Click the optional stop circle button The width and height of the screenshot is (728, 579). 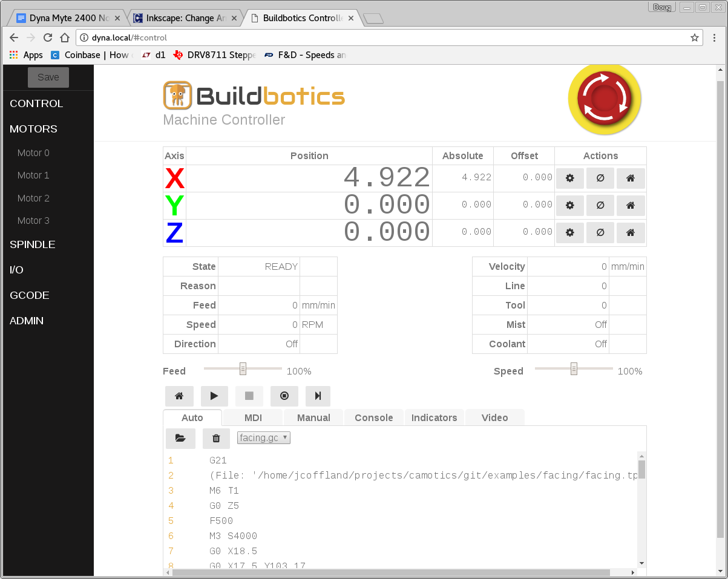pyautogui.click(x=284, y=396)
